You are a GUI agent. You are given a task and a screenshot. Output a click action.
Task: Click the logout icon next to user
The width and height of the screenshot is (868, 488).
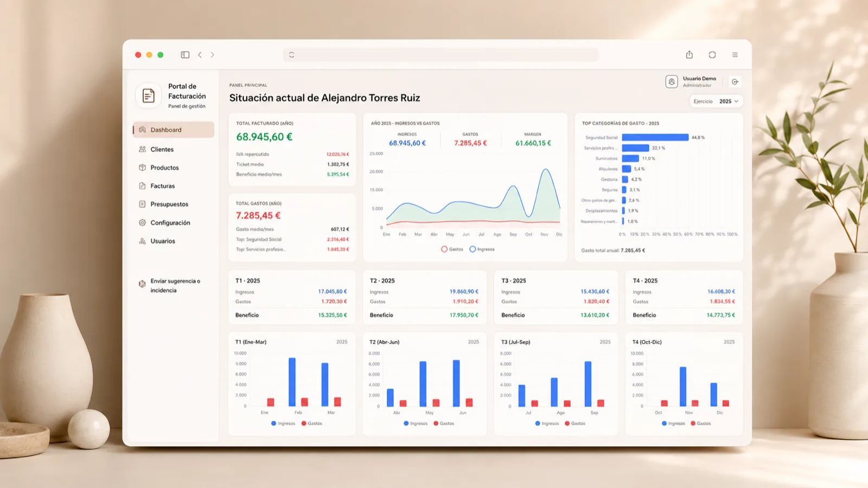point(735,82)
